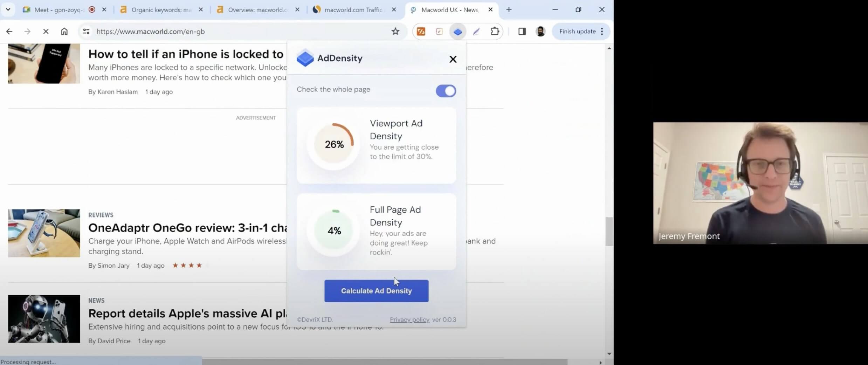Open the Chrome profile avatar
This screenshot has height=365, width=868.
(540, 32)
